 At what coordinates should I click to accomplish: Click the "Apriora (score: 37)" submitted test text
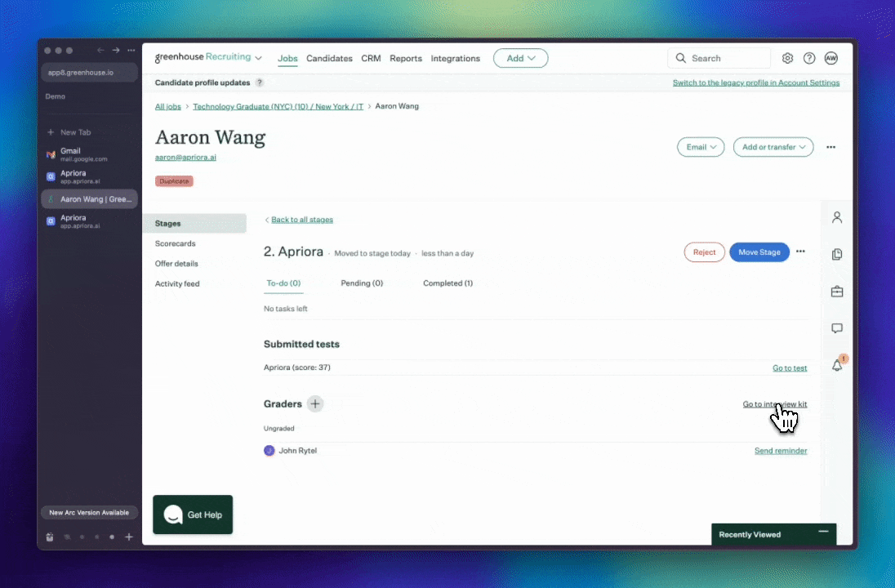click(x=296, y=367)
